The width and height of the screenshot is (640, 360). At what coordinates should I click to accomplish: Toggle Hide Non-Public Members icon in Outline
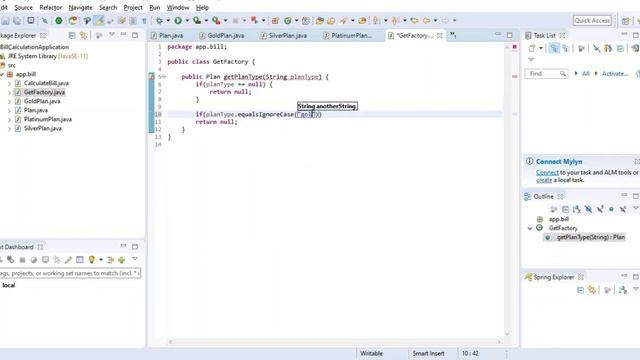[611, 209]
